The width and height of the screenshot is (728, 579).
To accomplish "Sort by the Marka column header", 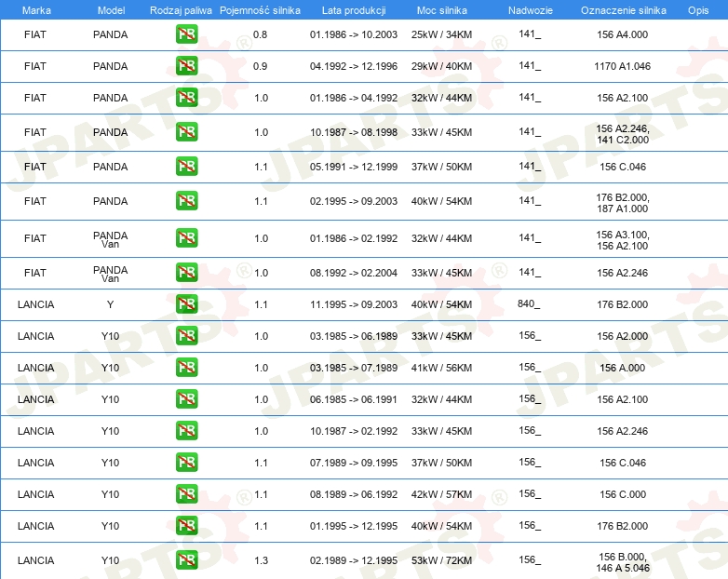I will tap(36, 10).
